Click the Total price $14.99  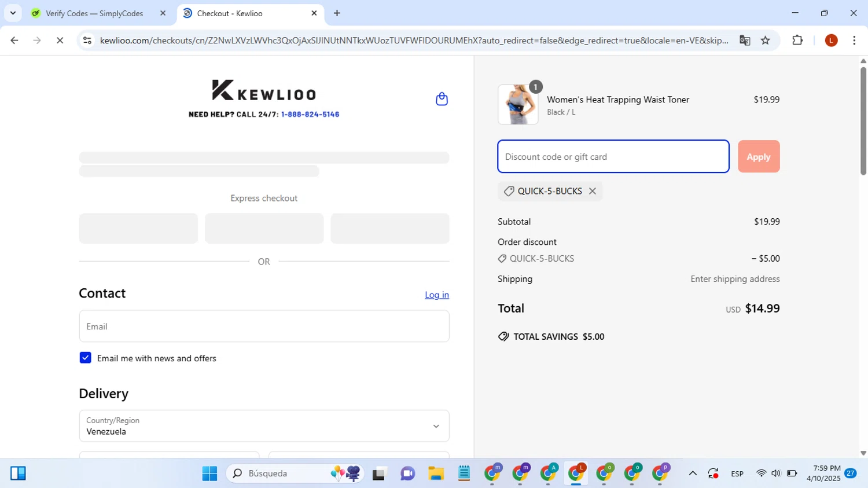pyautogui.click(x=762, y=309)
